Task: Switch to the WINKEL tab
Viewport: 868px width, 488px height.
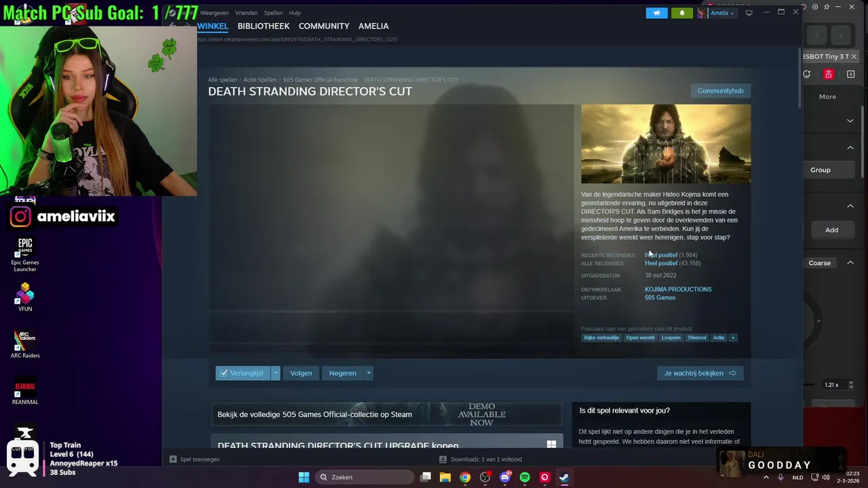Action: (x=212, y=26)
